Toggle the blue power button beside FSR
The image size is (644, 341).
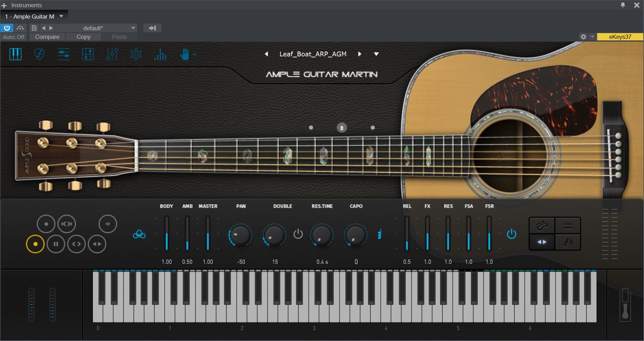click(x=512, y=234)
